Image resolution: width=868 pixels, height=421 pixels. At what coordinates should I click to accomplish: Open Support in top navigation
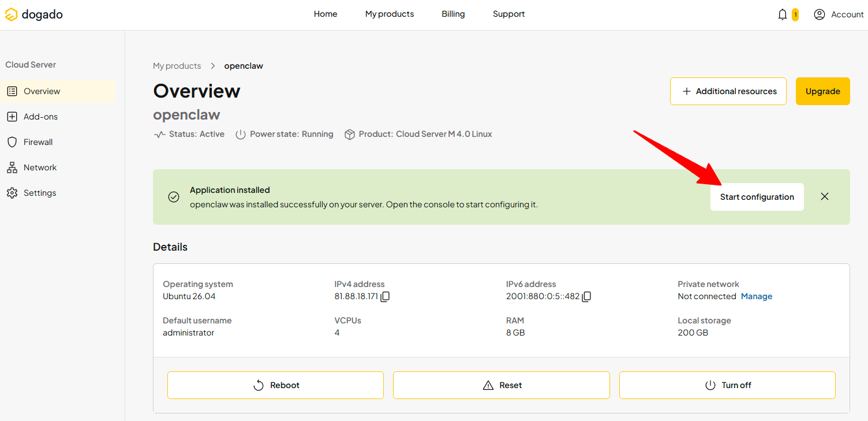click(x=508, y=14)
